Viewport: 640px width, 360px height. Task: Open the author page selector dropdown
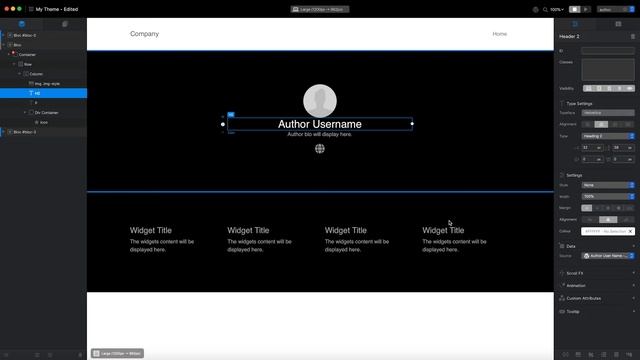click(616, 9)
